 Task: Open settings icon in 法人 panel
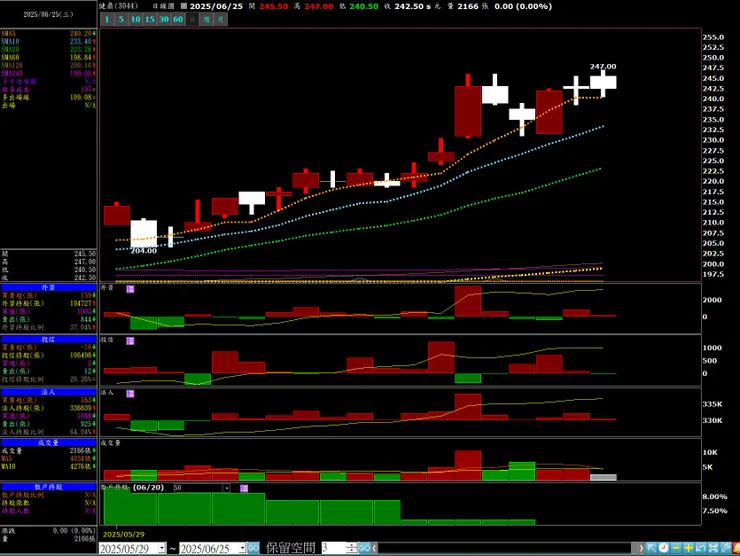coord(130,394)
